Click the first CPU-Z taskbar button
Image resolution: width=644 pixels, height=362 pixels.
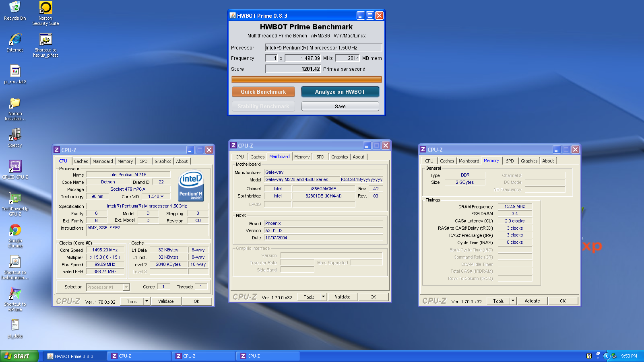click(x=140, y=356)
